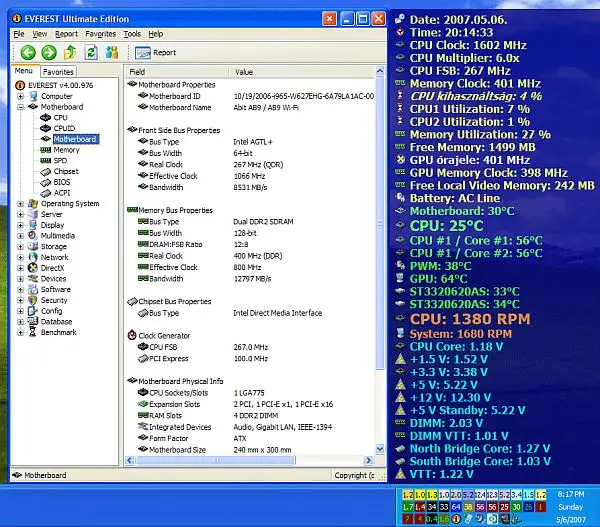Screen dimensions: 600x527
Task: Go up one level with the Up arrow icon
Action: pos(70,52)
